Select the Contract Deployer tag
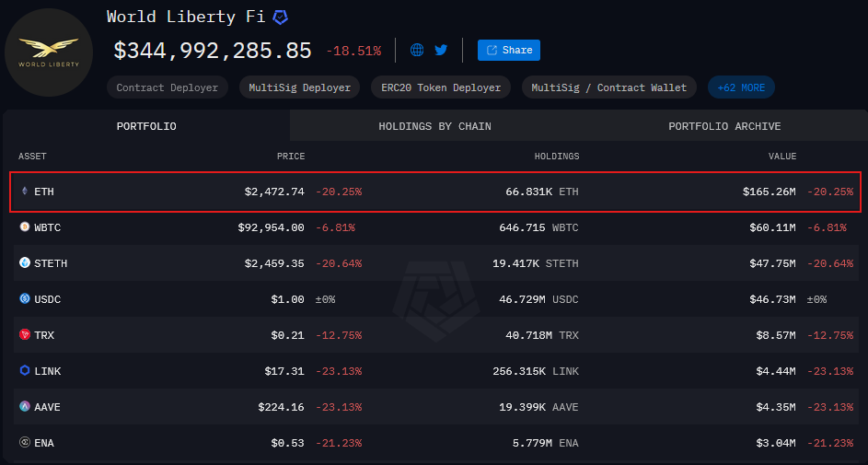Screen dimensions: 868x465 pyautogui.click(x=168, y=87)
